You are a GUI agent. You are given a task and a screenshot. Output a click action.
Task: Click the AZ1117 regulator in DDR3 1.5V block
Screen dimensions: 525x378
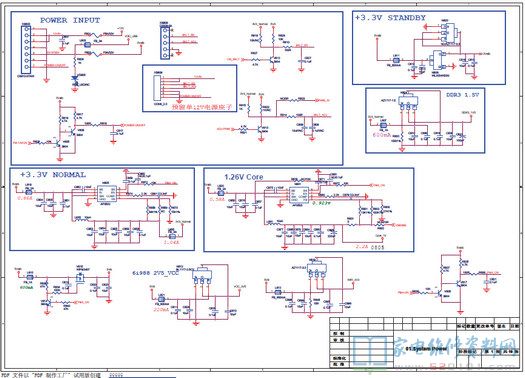pos(407,101)
